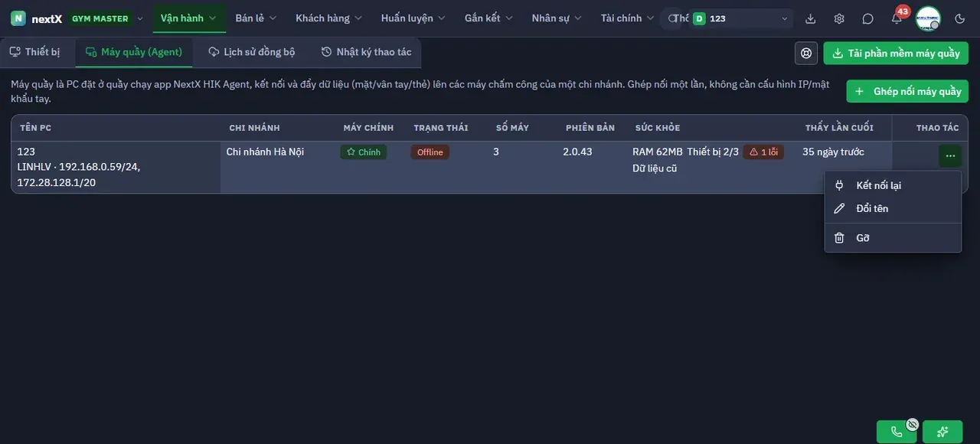
Task: Expand the Tài chính menu
Action: (x=627, y=18)
